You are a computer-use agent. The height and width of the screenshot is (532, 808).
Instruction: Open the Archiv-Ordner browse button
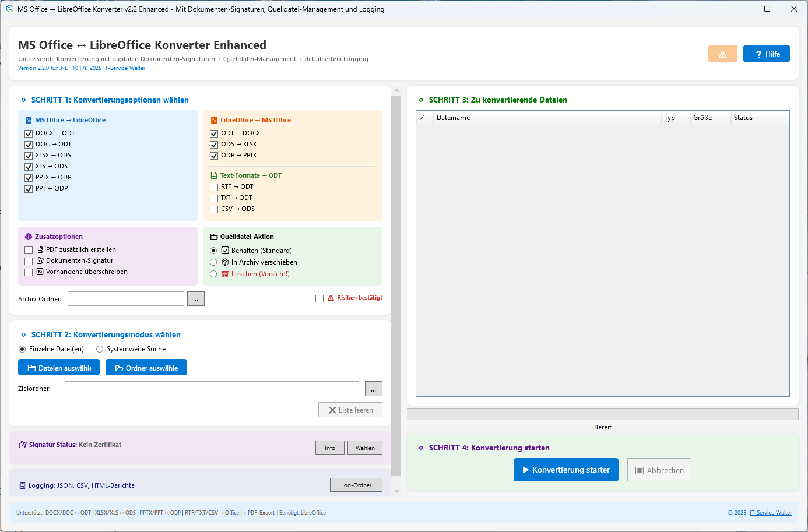coord(195,299)
